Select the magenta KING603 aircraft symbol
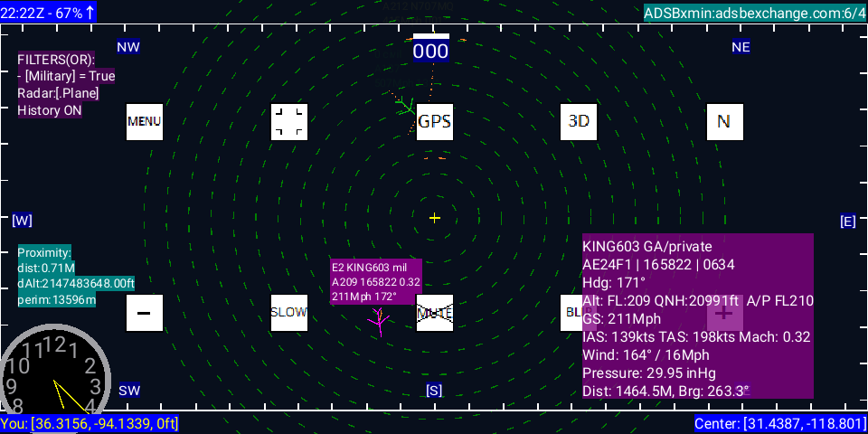The height and width of the screenshot is (434, 868). point(380,321)
